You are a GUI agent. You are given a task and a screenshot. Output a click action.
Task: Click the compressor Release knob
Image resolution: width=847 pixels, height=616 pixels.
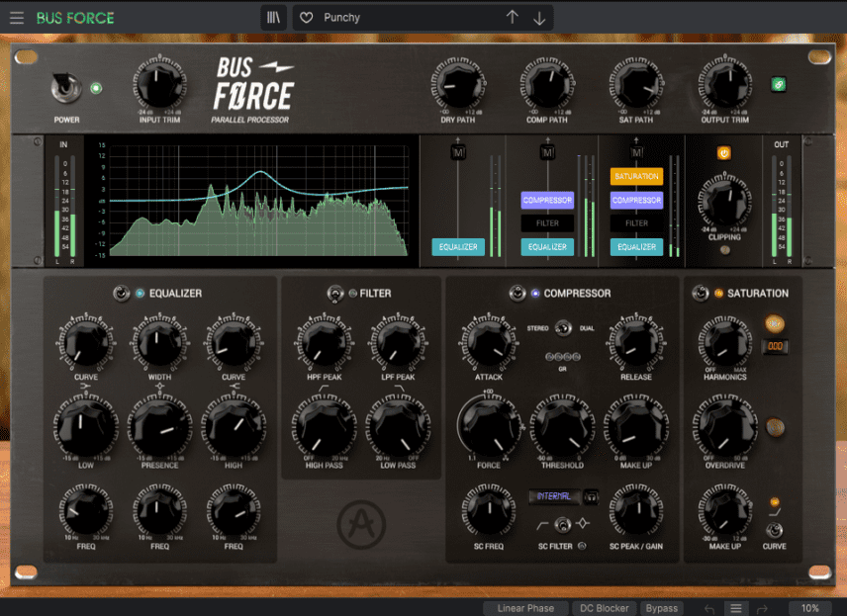click(636, 342)
